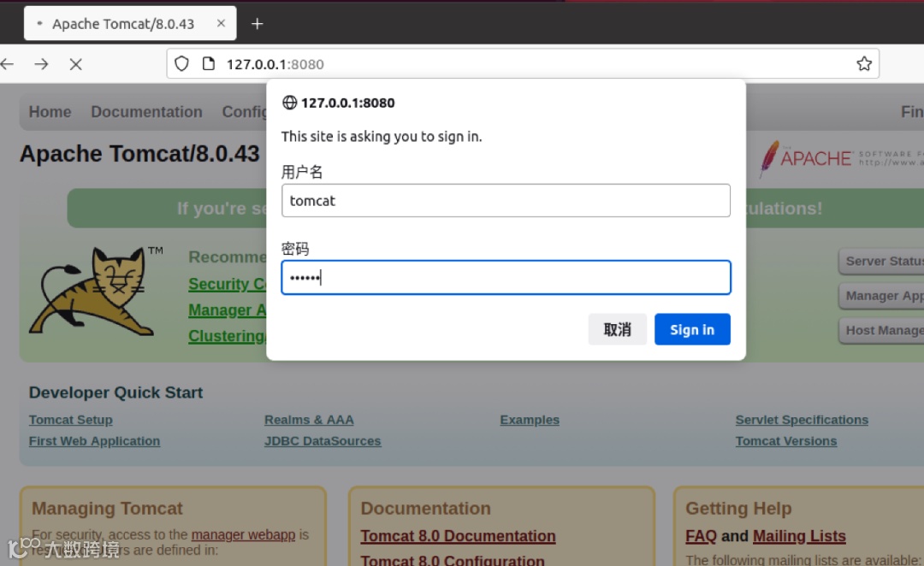Click the Server Status button

(x=881, y=261)
